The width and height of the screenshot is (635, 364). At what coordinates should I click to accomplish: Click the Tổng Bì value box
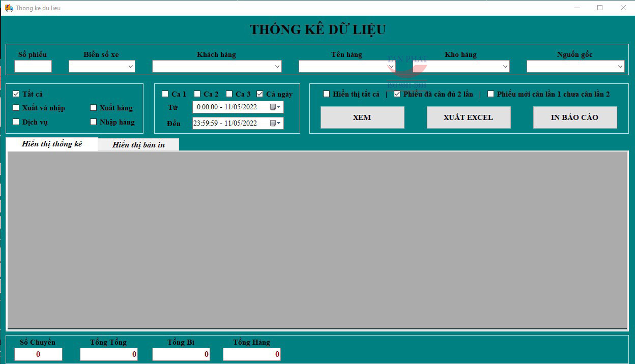tap(181, 354)
